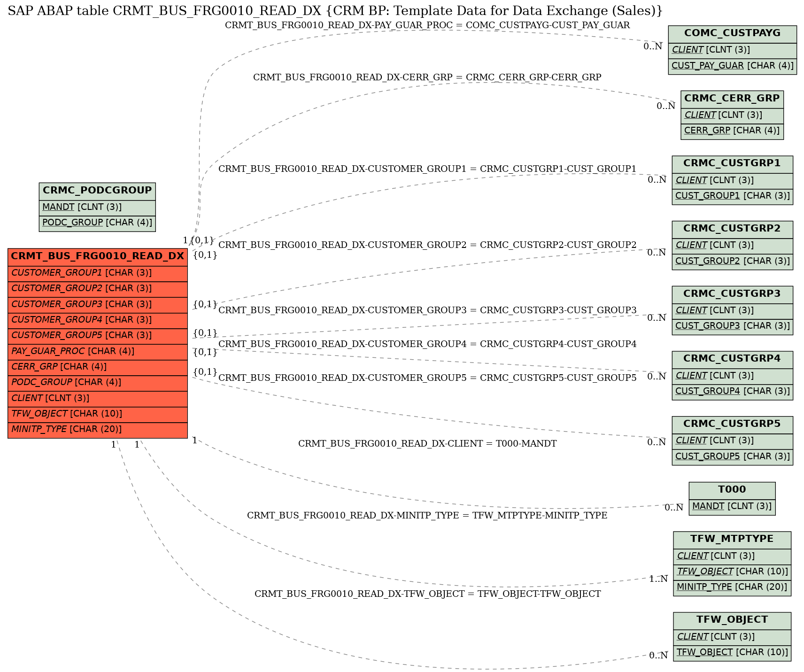Viewport: 804px width, 672px height.
Task: Open the CRMC_CUSTGRP5 table header
Action: point(732,424)
